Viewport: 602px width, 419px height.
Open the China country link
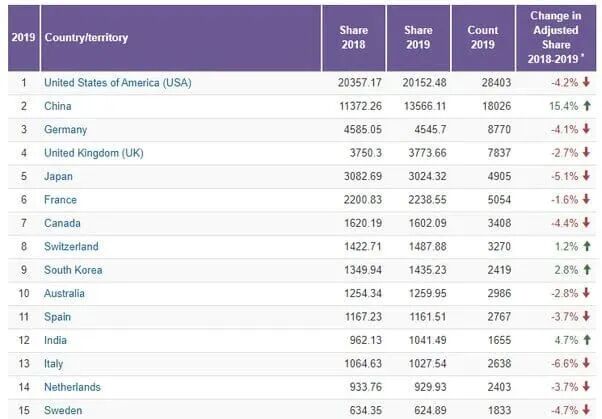point(58,106)
